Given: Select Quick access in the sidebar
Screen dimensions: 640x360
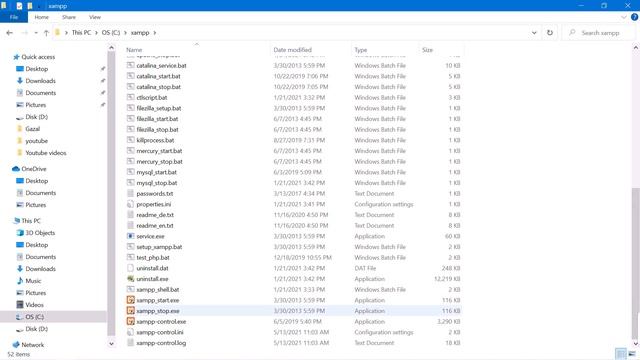Looking at the screenshot, I should (38, 57).
